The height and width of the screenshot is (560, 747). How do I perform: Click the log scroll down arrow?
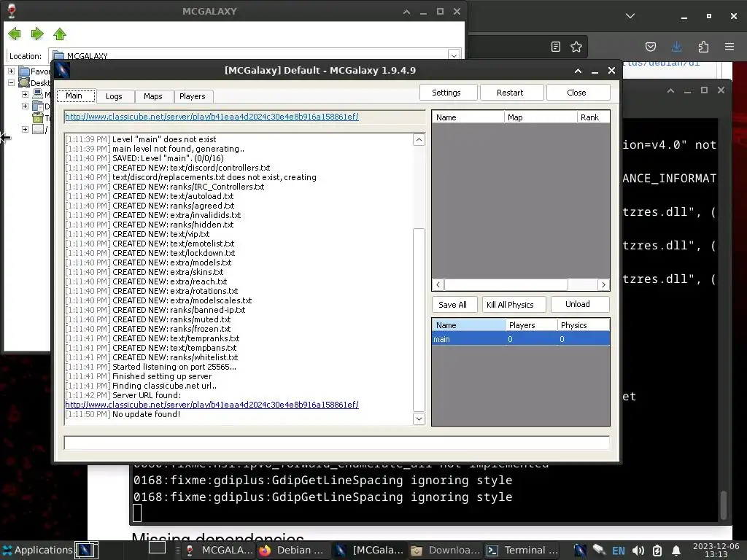419,419
